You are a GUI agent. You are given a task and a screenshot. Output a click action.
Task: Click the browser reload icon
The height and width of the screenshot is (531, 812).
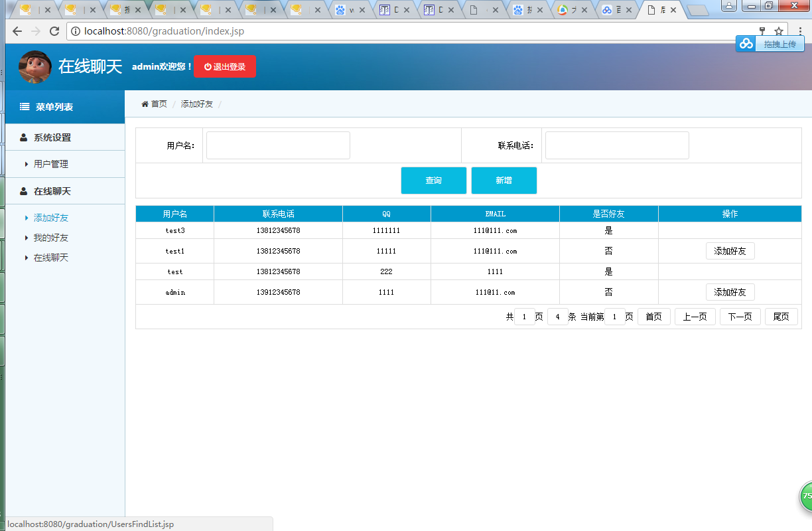54,31
